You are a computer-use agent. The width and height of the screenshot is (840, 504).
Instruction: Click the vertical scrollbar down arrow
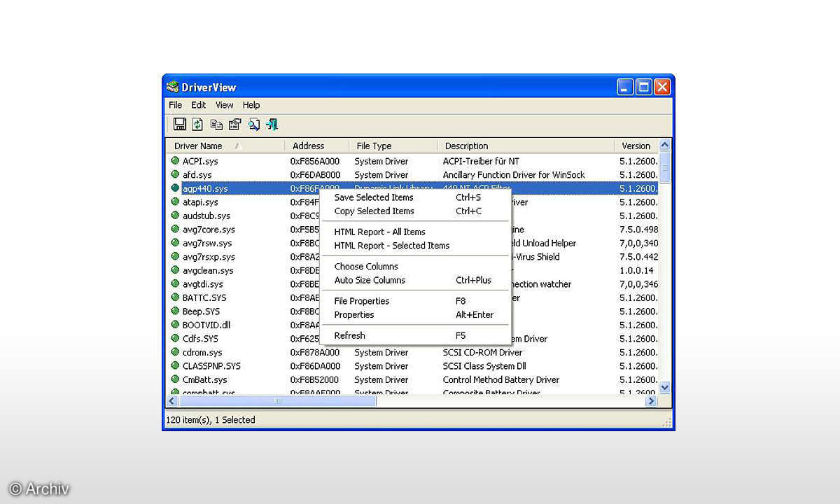coord(665,386)
